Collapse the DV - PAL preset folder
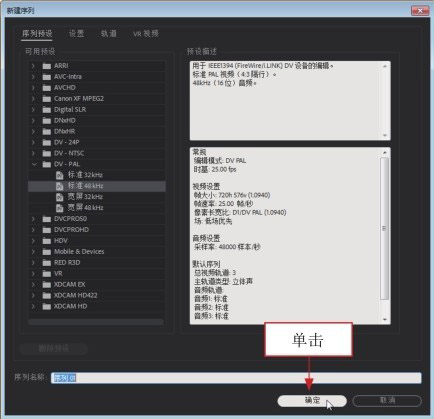The height and width of the screenshot is (419, 434). coord(34,164)
